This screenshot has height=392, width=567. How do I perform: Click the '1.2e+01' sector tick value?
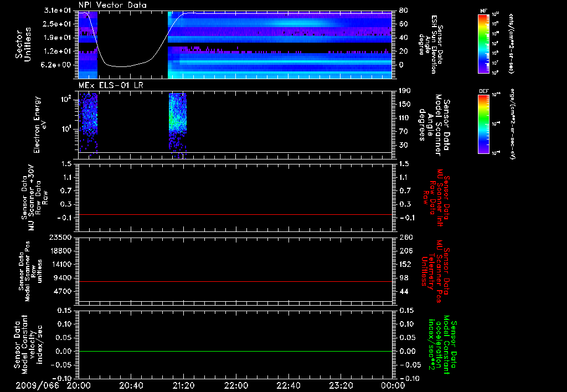pyautogui.click(x=57, y=51)
